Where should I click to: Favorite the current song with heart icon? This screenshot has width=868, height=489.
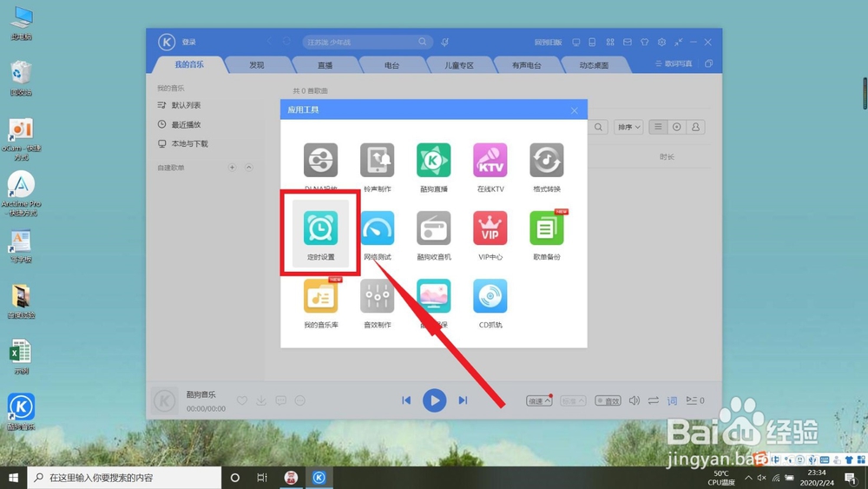pos(242,400)
